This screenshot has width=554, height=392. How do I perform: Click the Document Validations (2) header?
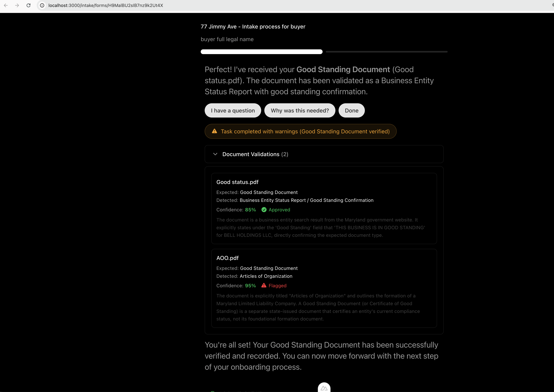pyautogui.click(x=255, y=154)
